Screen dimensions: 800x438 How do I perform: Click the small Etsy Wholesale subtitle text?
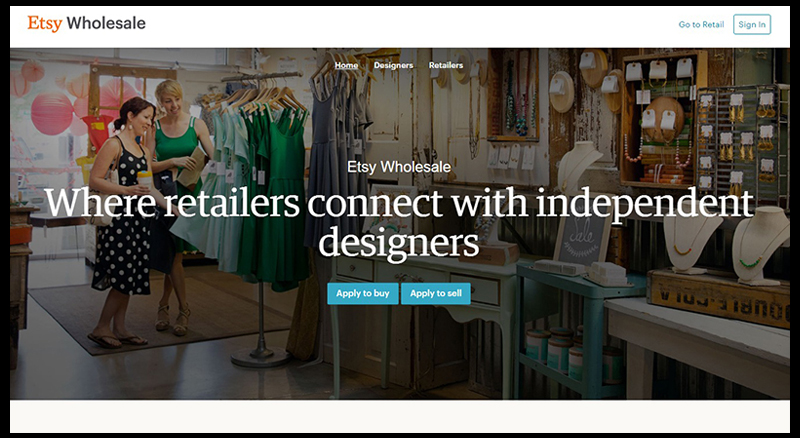pyautogui.click(x=399, y=167)
